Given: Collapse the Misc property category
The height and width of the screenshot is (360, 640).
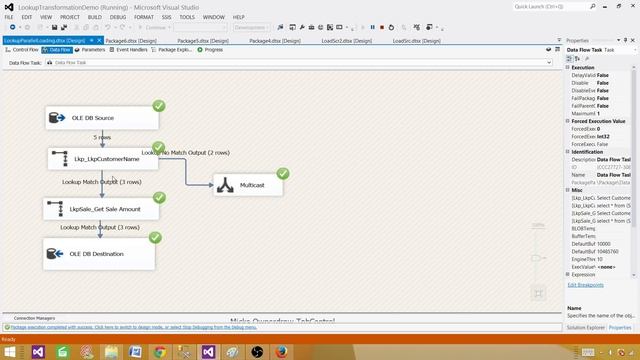Looking at the screenshot, I should tap(568, 190).
